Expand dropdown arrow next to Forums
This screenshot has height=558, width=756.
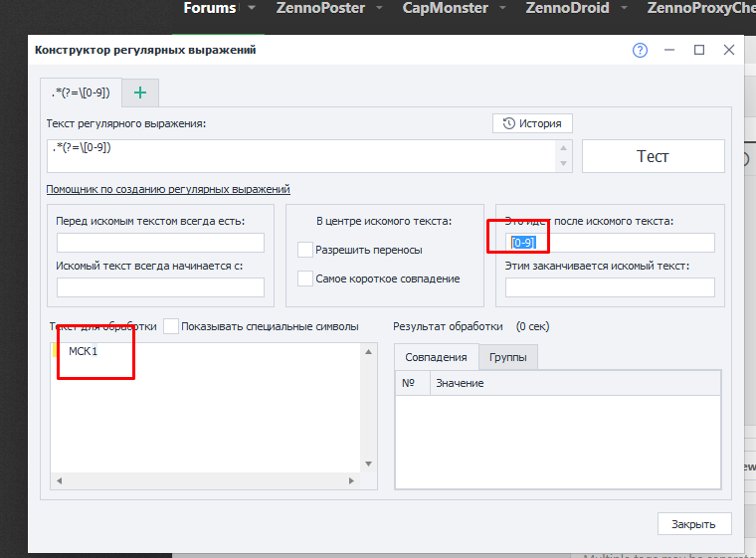(x=252, y=8)
